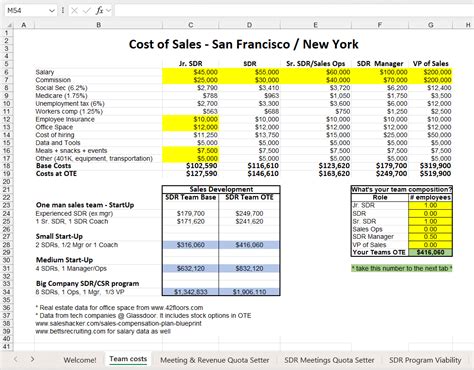Select One man sales team - StartUp label
This screenshot has width=474, height=370.
click(85, 205)
